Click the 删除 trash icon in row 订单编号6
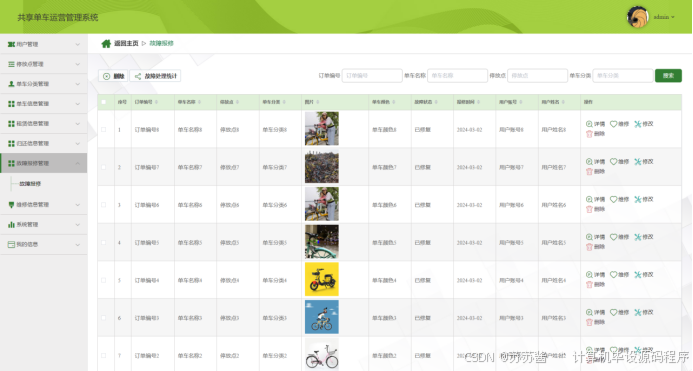This screenshot has height=371, width=693. click(589, 209)
